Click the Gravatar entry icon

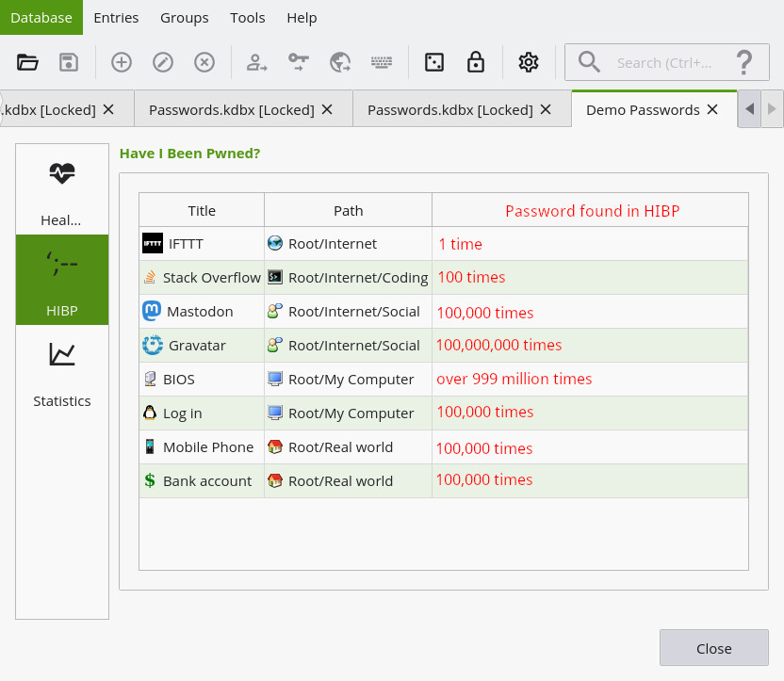click(x=153, y=345)
